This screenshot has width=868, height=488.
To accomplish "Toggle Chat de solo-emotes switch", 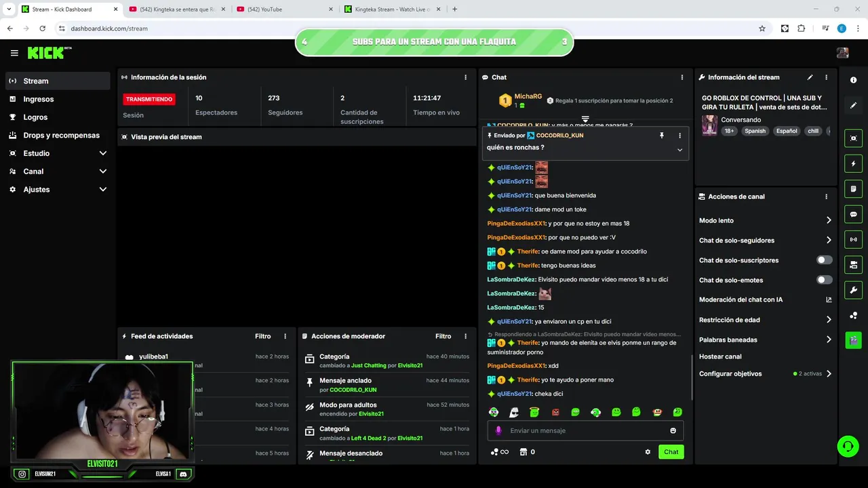I will pyautogui.click(x=824, y=280).
